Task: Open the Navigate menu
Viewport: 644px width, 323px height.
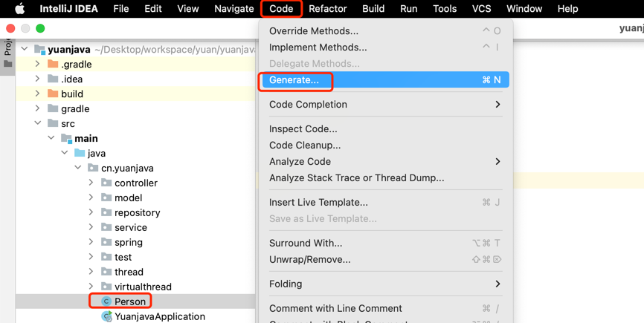Action: [234, 9]
